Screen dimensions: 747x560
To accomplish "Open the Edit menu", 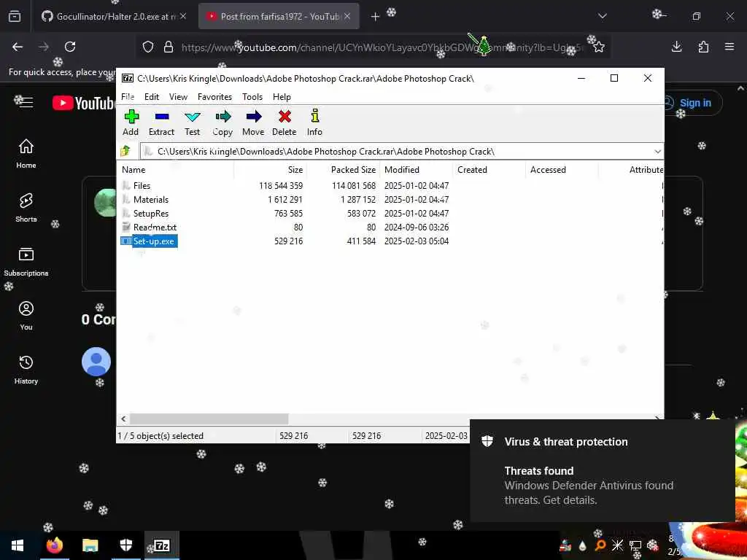I will point(152,97).
